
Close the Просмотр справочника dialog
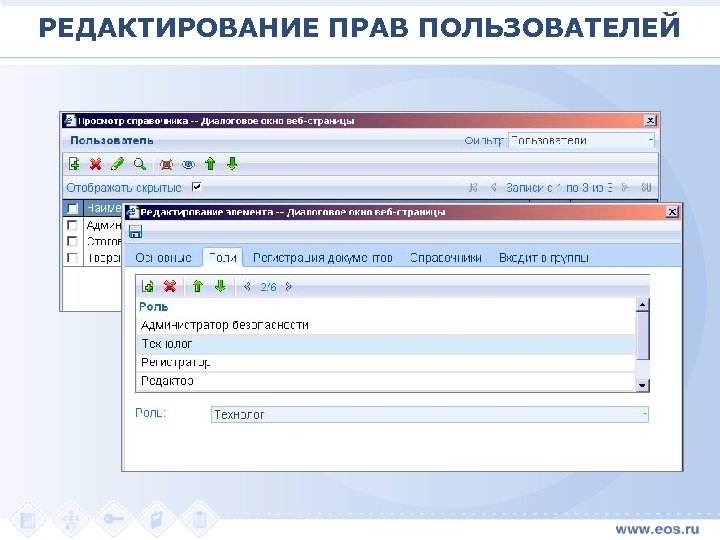(x=650, y=120)
